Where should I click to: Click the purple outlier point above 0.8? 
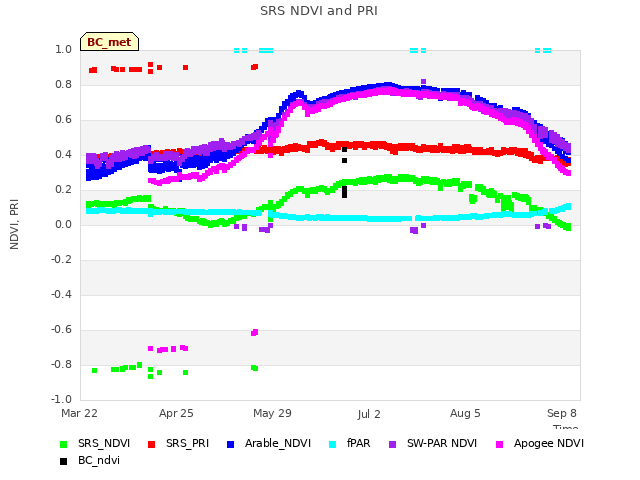pyautogui.click(x=423, y=82)
